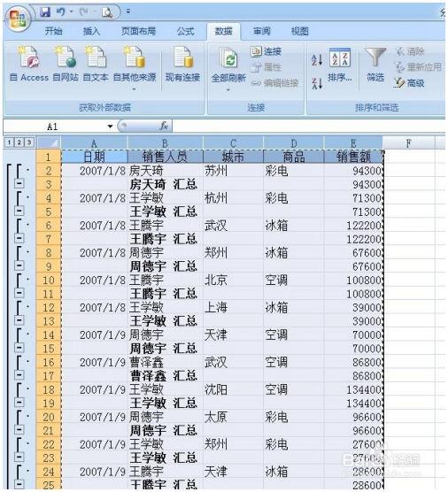This screenshot has height=492, width=448.
Task: Show outline level 2 only
Action: click(19, 142)
